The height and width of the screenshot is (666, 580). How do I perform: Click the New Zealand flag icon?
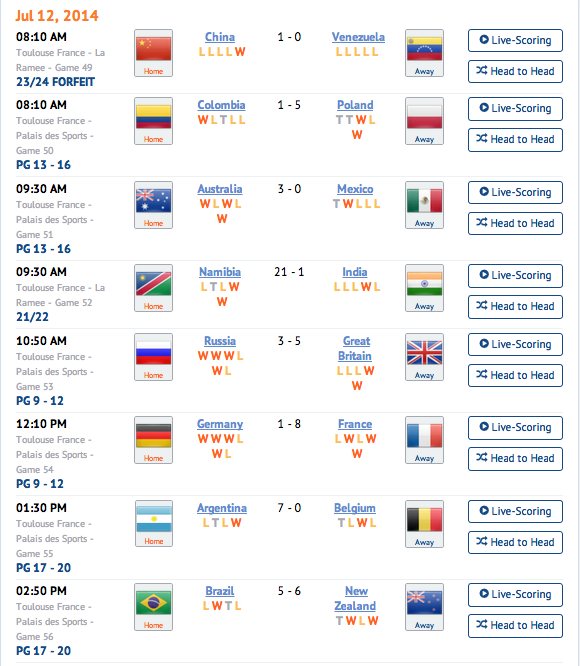point(424,607)
